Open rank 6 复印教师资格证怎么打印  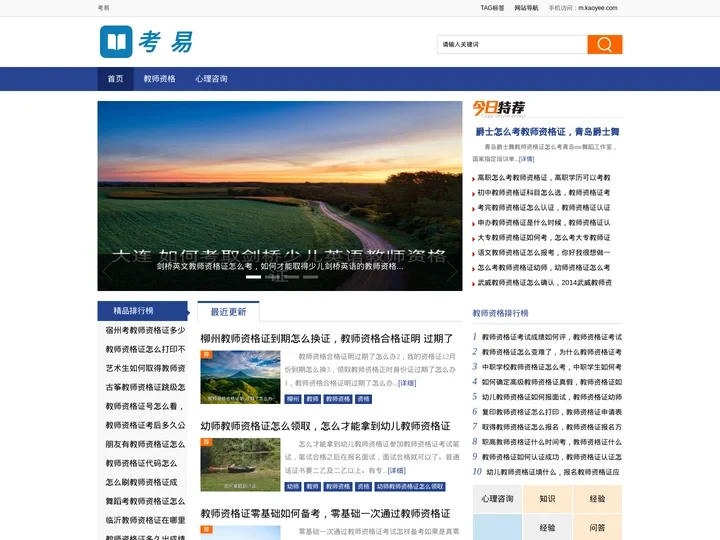pyautogui.click(x=551, y=412)
